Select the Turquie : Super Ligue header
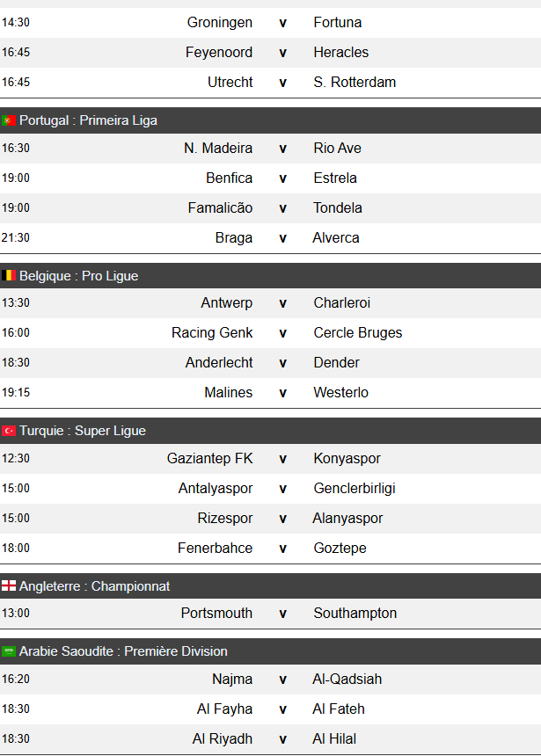 point(83,431)
